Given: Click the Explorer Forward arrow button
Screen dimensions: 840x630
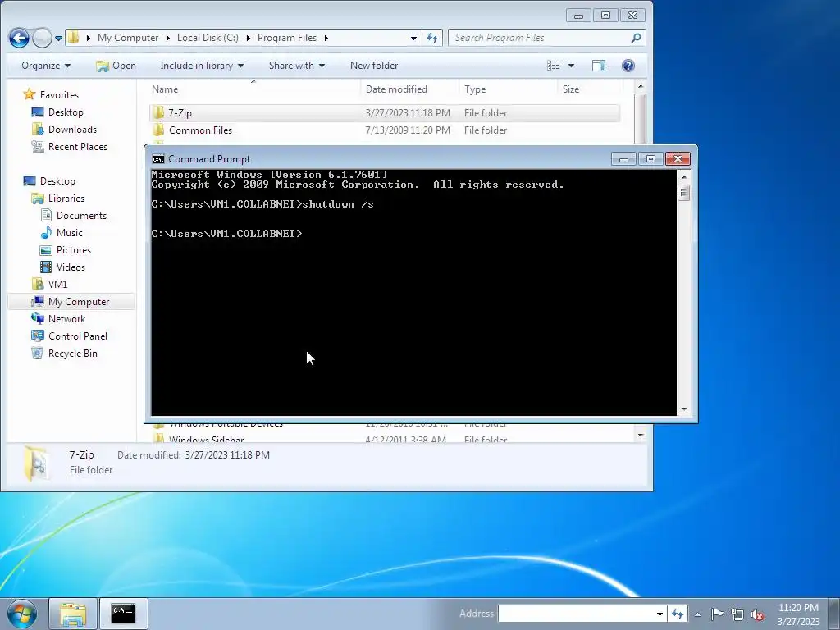Looking at the screenshot, I should point(42,38).
